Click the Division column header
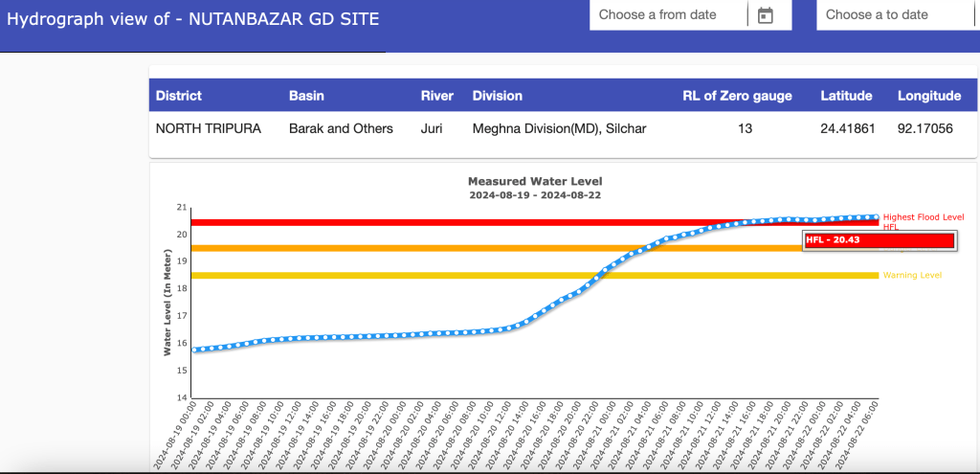The image size is (980, 474). click(x=498, y=96)
